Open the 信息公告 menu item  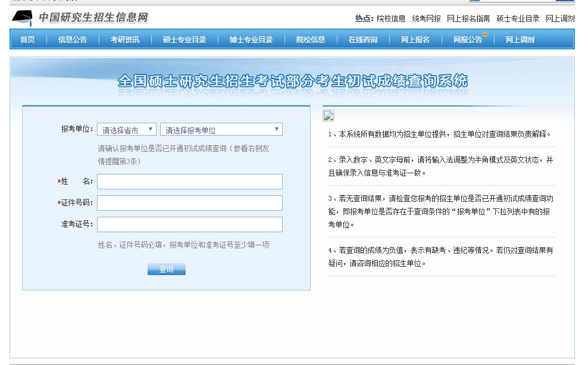[x=73, y=40]
